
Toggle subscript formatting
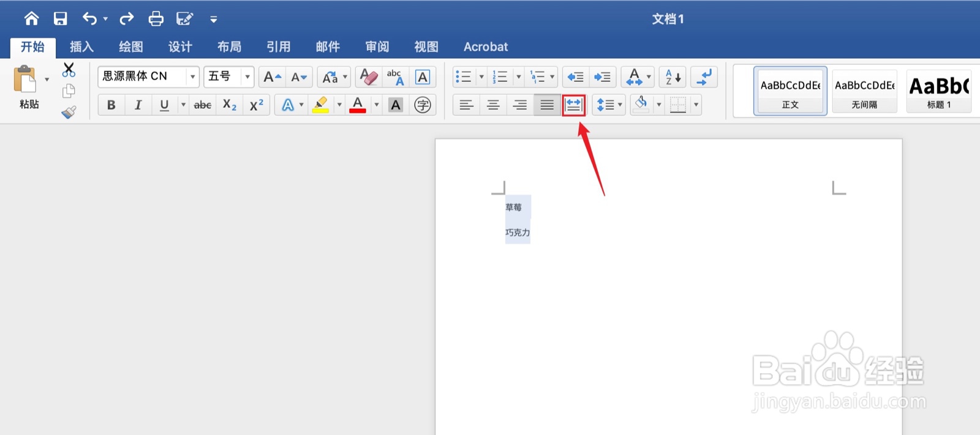[x=230, y=105]
